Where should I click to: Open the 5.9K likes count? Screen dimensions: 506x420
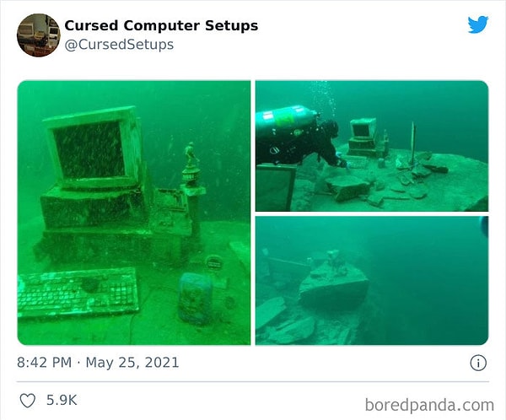62,401
